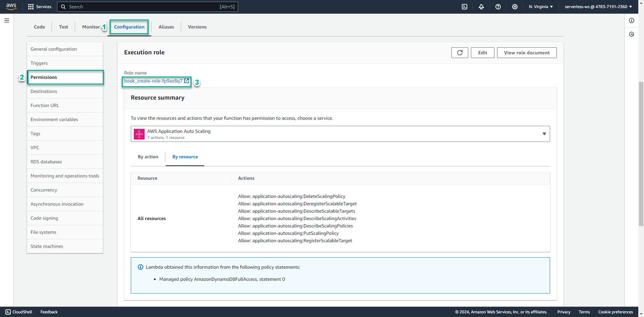Open the settings gear icon
This screenshot has width=644, height=317.
coord(515,7)
